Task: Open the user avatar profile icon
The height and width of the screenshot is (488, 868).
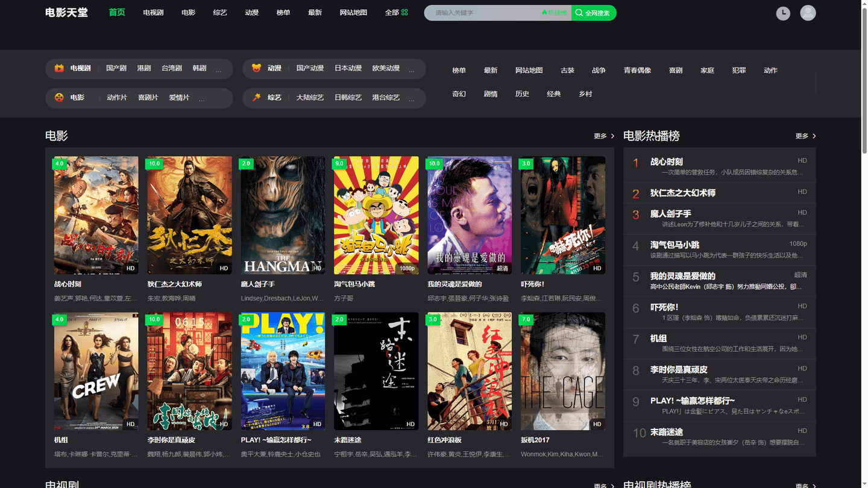Action: 808,13
